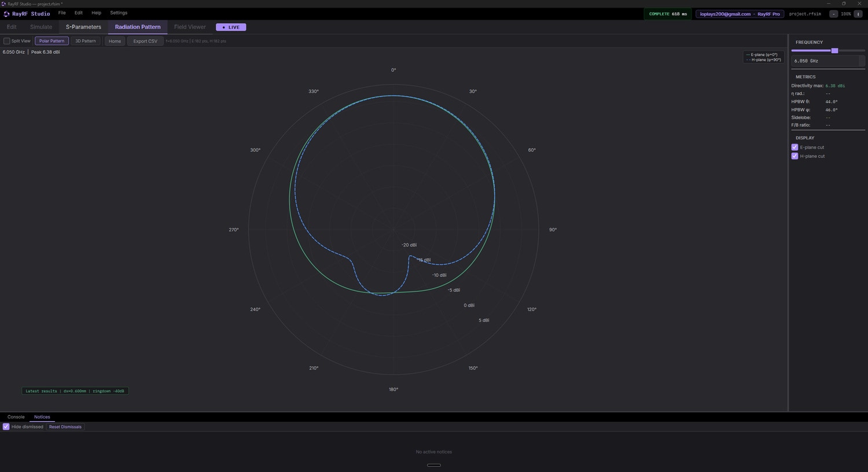This screenshot has height=472, width=868.
Task: Click the 0° polar axis label
Action: [x=393, y=70]
